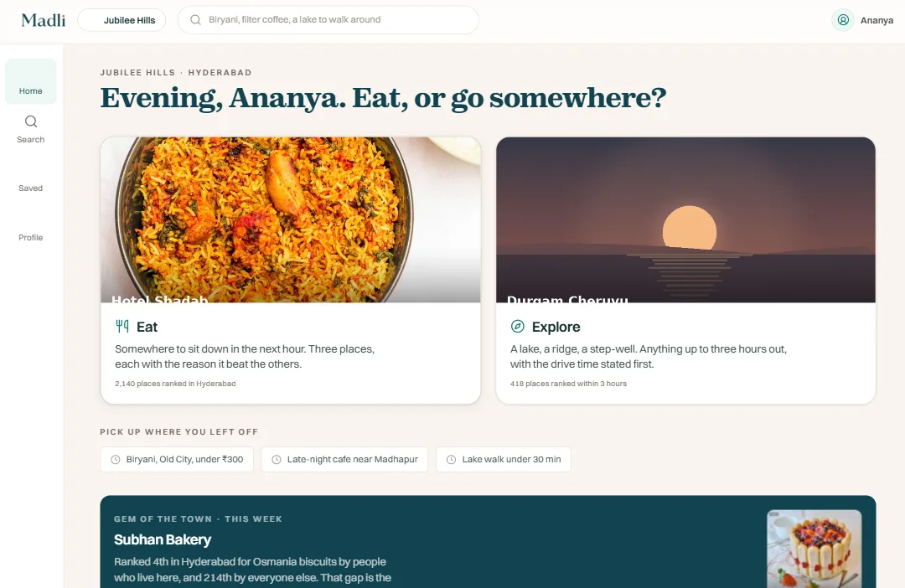Image resolution: width=905 pixels, height=588 pixels.
Task: Go to the Home sidebar tab
Action: (31, 81)
